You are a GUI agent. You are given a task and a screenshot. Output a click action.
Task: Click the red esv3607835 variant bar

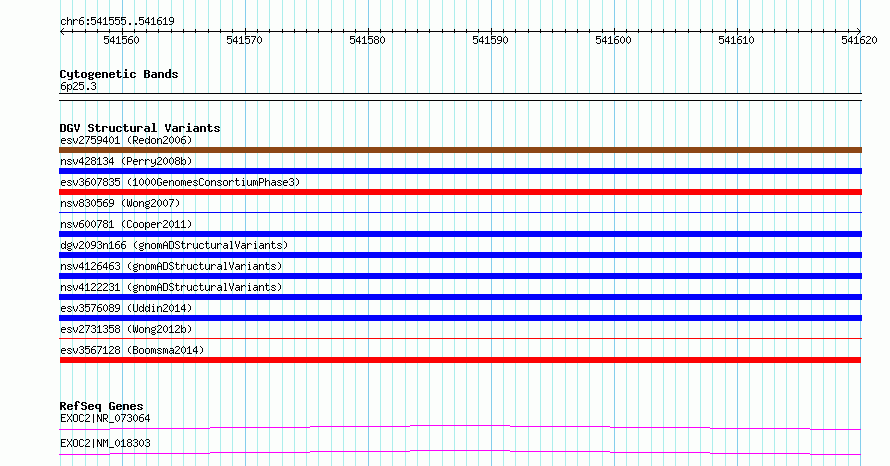coord(460,192)
